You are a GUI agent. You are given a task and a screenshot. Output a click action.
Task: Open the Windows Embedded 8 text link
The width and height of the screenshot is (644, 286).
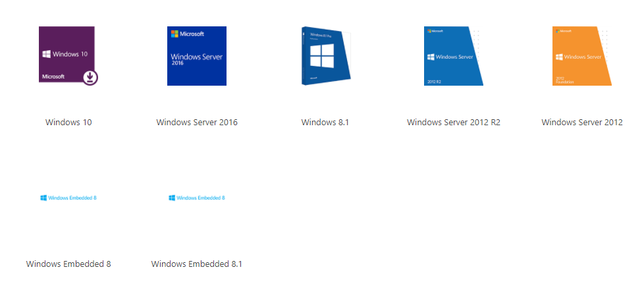point(68,264)
